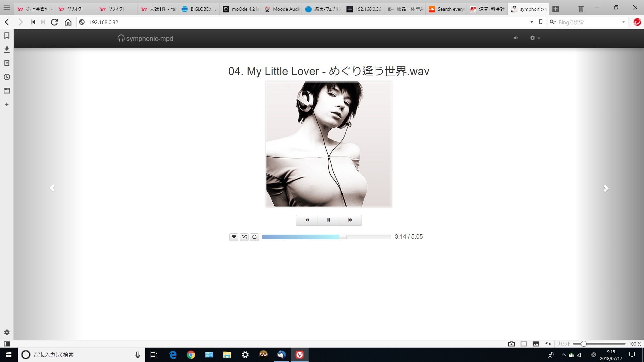This screenshot has width=644, height=362.
Task: Open the symphonic-mpd settings gear
Action: (533, 38)
